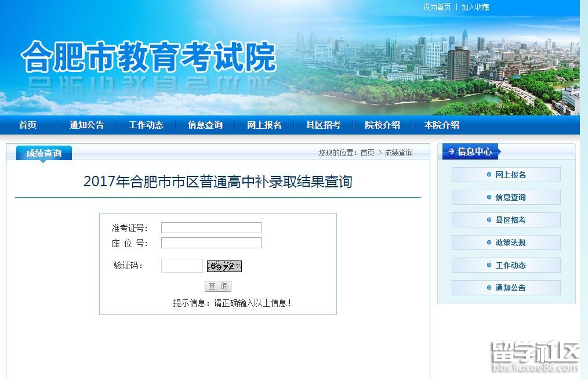Viewport: 588px width, 380px height.
Task: Click the 首页 breadcrumb link
Action: click(367, 153)
